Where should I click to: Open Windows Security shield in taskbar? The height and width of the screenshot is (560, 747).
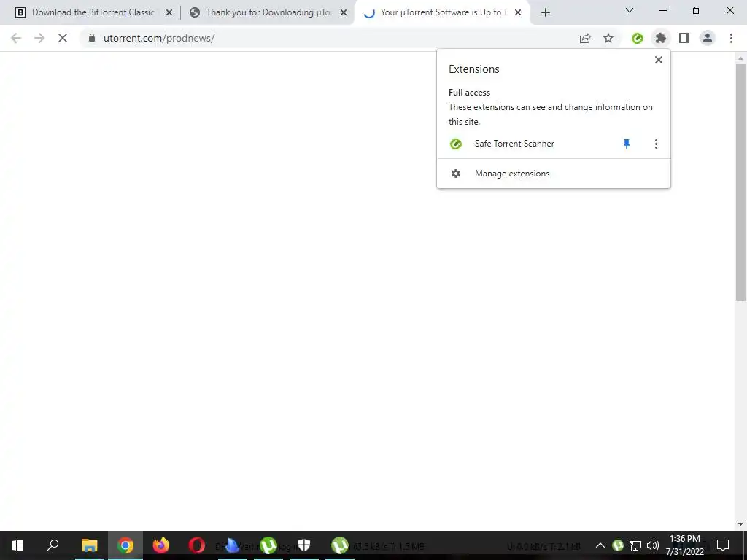click(304, 545)
